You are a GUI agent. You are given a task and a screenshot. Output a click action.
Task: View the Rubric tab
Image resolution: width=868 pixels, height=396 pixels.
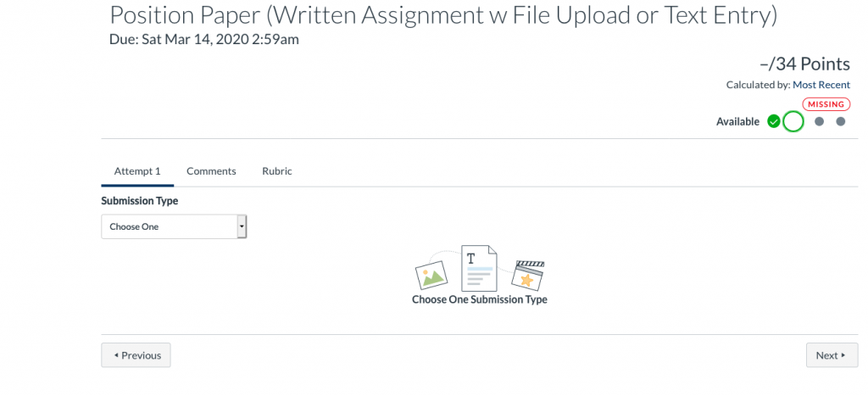click(x=277, y=170)
